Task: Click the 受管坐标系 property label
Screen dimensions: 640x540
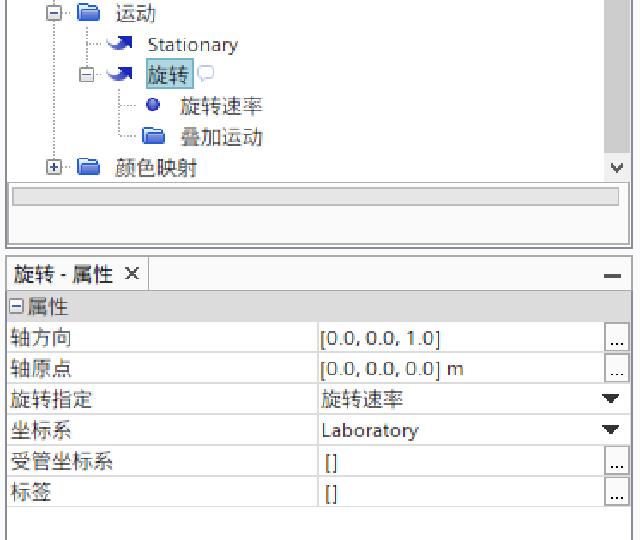Action: [61, 462]
